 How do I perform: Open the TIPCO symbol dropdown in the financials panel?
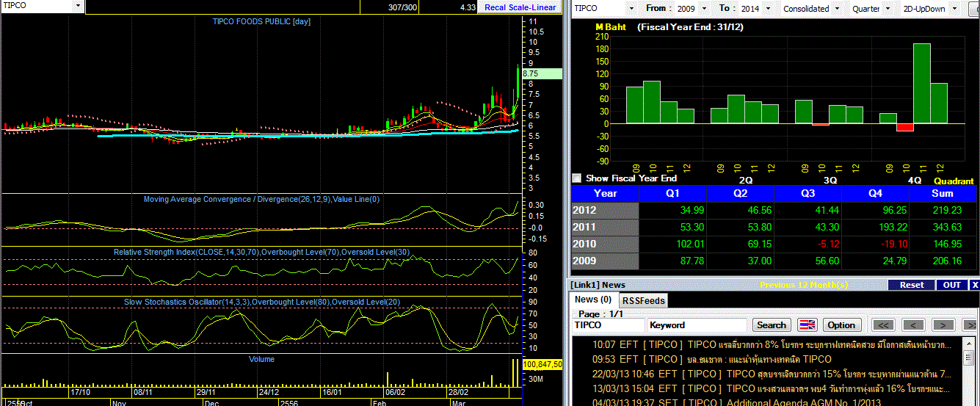630,8
